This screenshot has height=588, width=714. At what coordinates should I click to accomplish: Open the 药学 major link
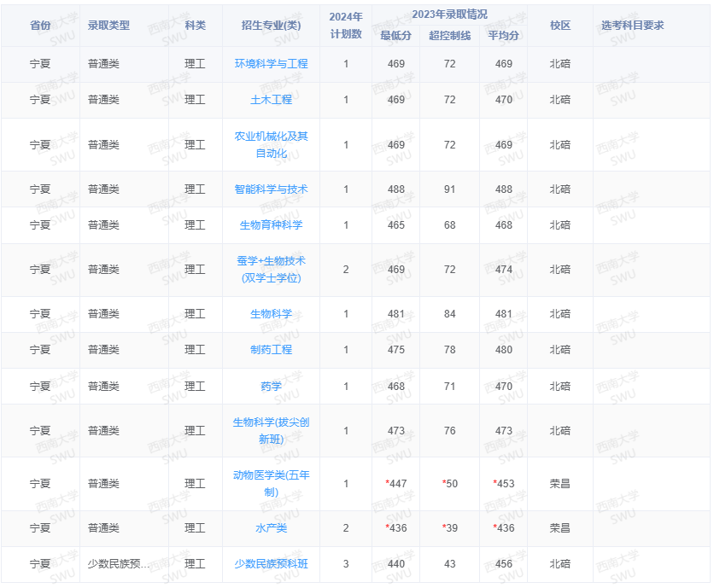pyautogui.click(x=272, y=387)
